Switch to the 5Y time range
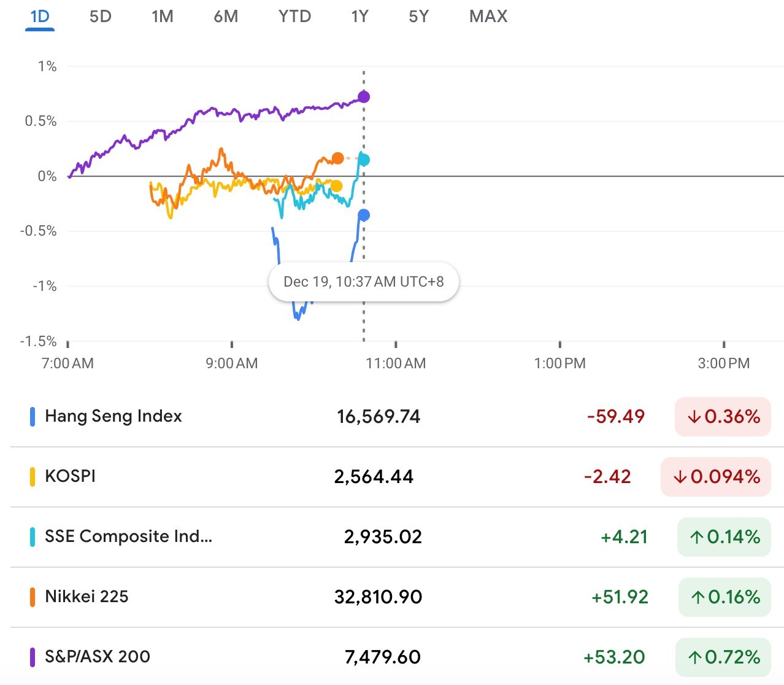 [419, 16]
